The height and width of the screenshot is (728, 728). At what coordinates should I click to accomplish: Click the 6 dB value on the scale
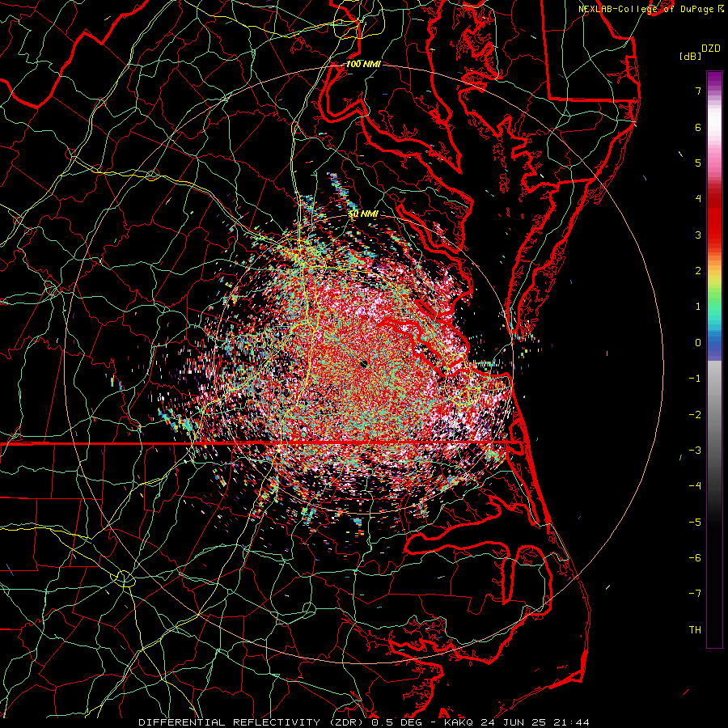698,127
